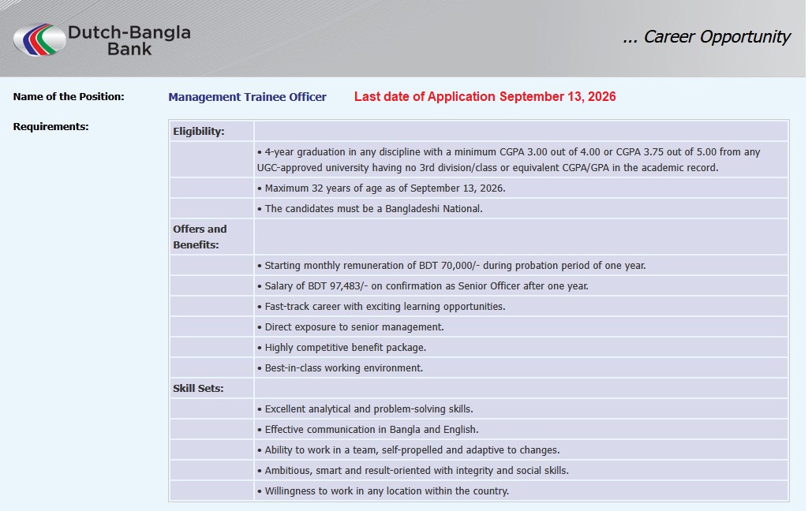Click the Bangladeshi National requirement row

click(521, 209)
